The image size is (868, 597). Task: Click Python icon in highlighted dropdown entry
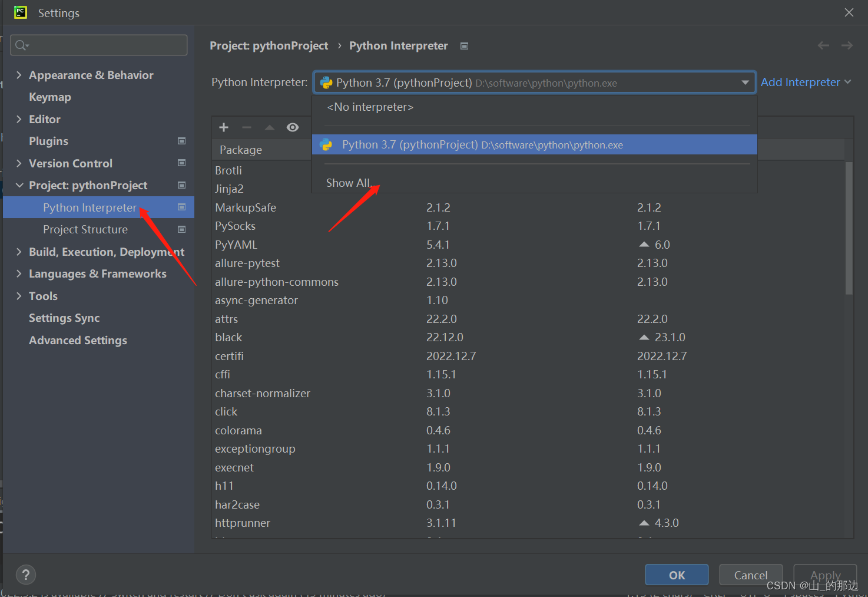(x=326, y=144)
